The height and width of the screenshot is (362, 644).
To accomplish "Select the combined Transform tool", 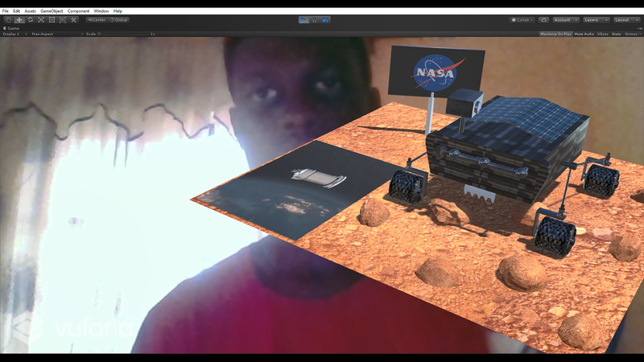I will pos(63,19).
